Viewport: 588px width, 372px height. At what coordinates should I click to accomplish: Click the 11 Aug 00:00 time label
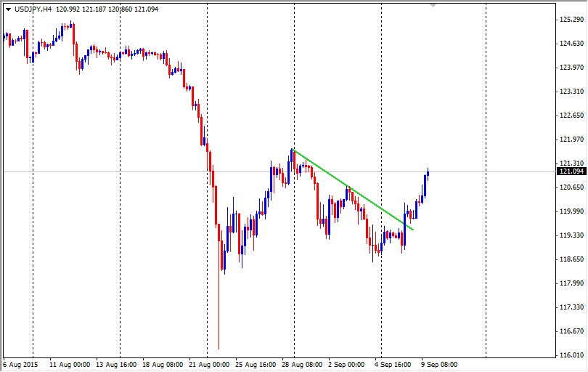[x=70, y=365]
